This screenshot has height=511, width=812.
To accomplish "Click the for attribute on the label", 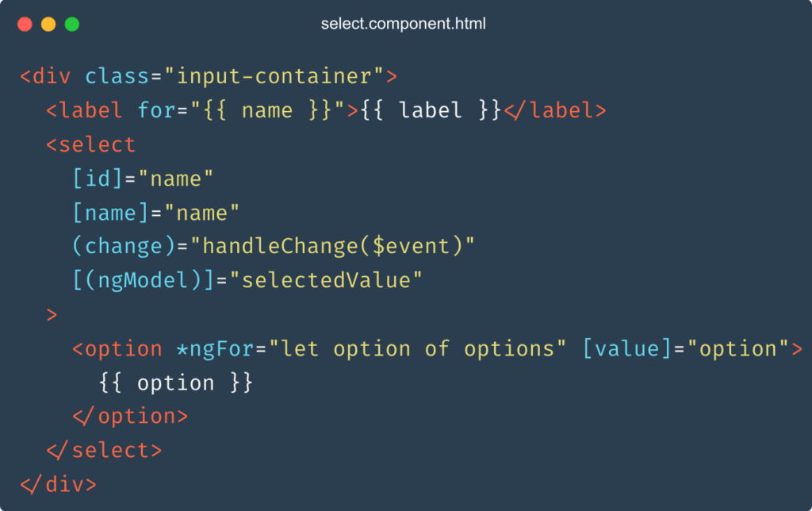I will (156, 110).
